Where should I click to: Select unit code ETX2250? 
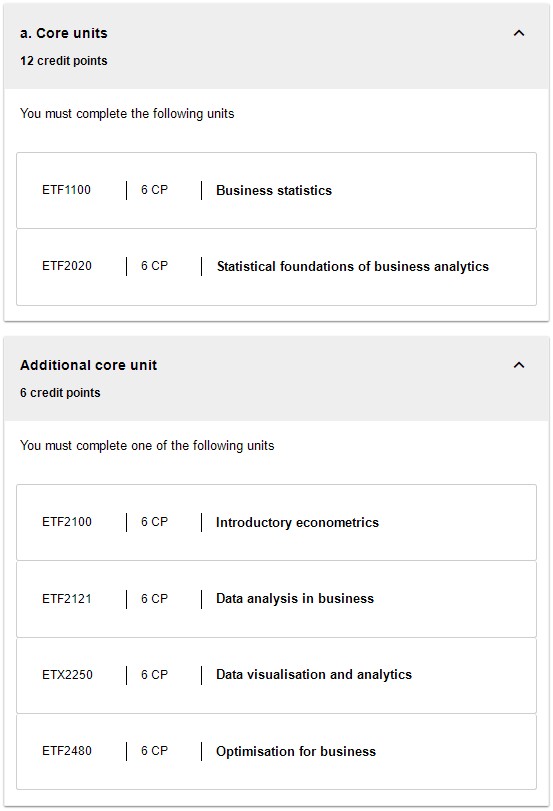point(67,674)
